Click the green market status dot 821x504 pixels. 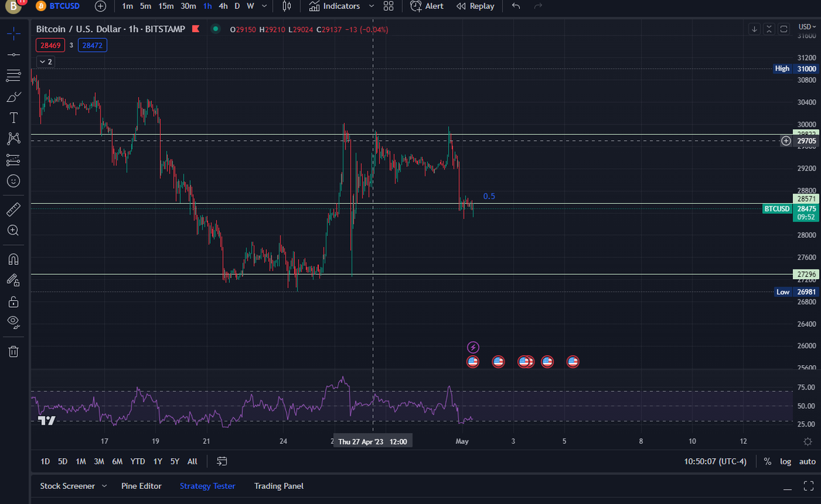tap(216, 29)
